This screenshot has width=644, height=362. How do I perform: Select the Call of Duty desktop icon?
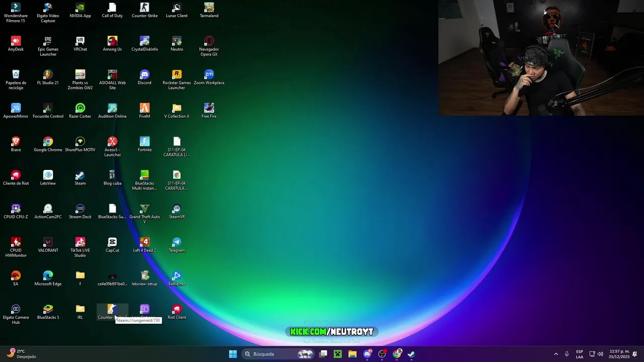112,10
